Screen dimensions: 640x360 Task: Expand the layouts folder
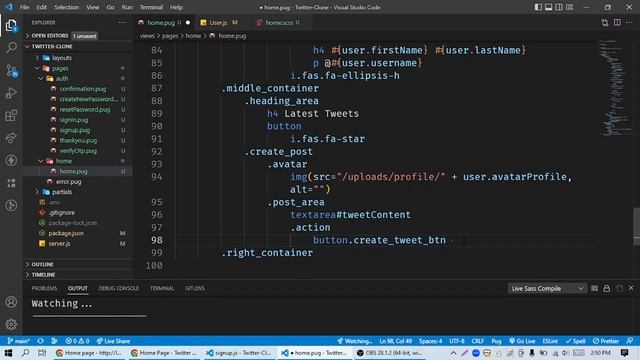click(61, 58)
